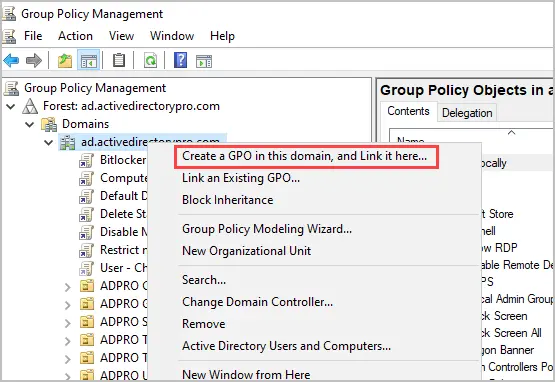Screen dimensions: 555x382
Task: Select the Disable N GPO link icon
Action: click(x=86, y=232)
